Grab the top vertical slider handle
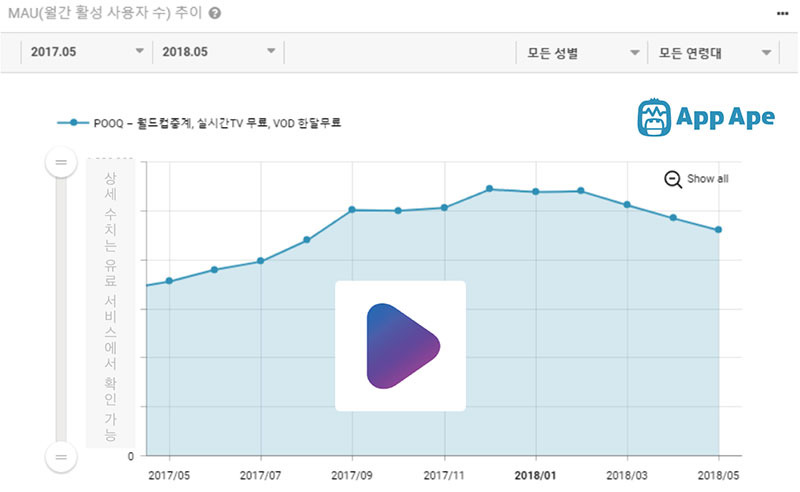This screenshot has height=492, width=800. coord(61,162)
